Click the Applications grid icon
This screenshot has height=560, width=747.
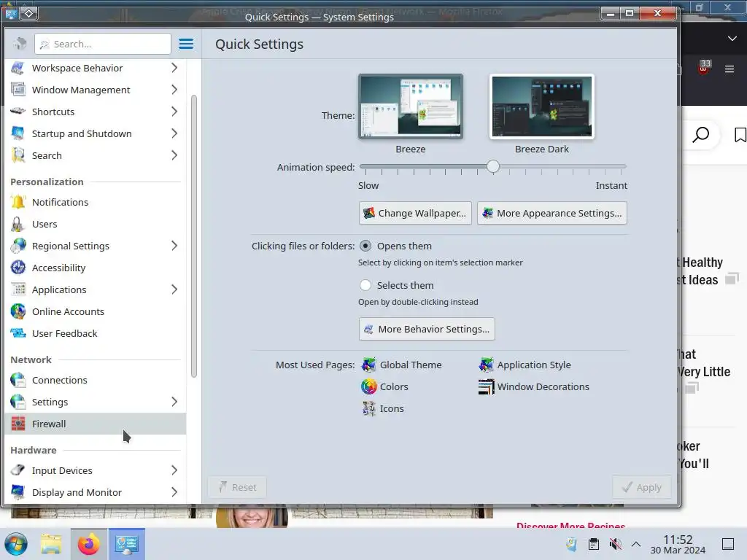coord(18,289)
